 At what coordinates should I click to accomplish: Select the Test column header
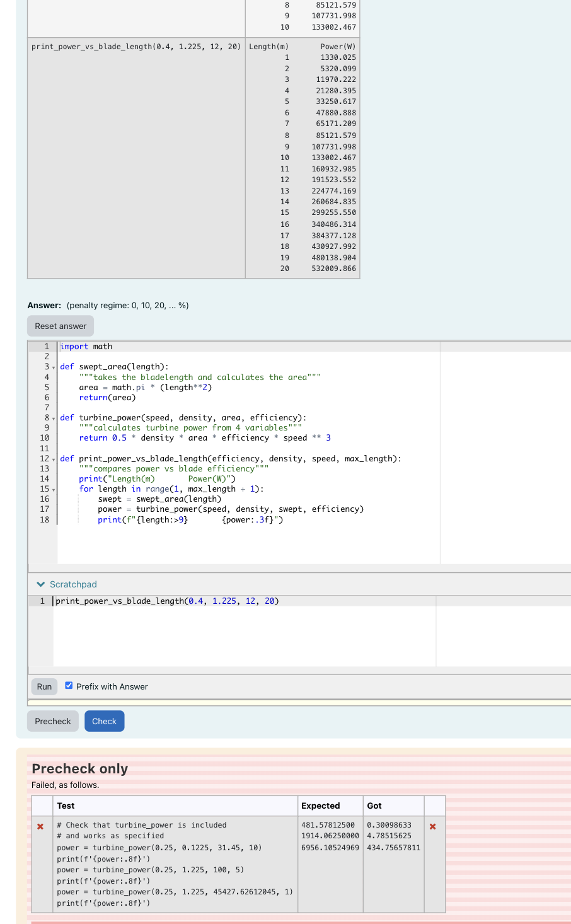66,806
